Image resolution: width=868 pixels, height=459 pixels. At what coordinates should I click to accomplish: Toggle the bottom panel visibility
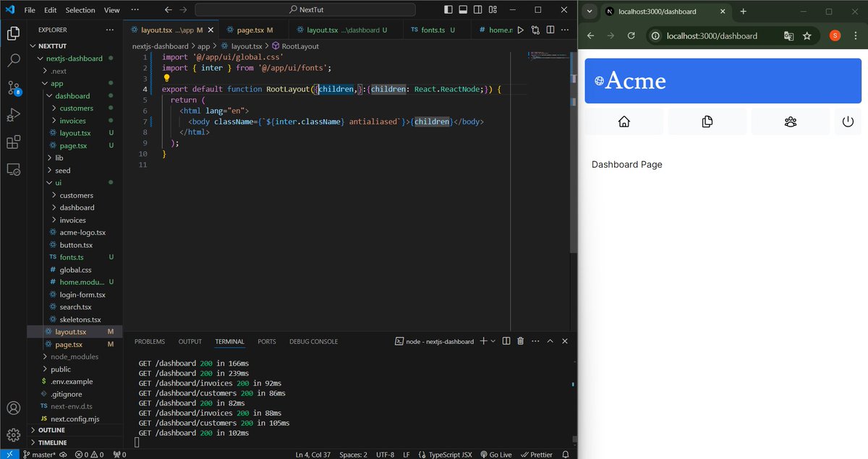(x=463, y=9)
